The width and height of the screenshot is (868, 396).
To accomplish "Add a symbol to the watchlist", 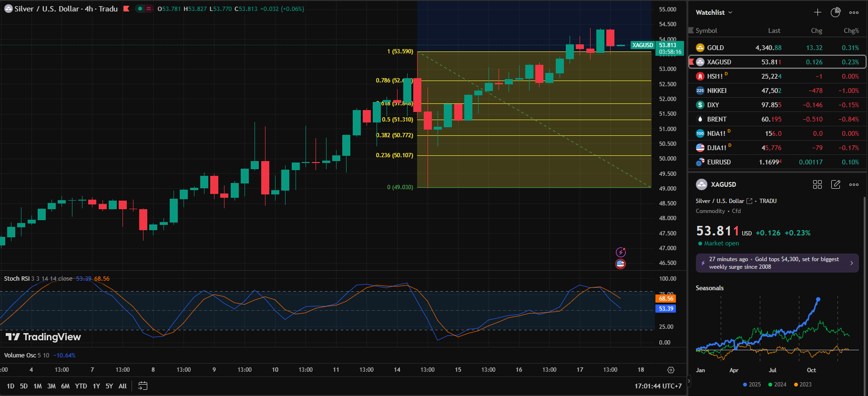I will (x=817, y=12).
